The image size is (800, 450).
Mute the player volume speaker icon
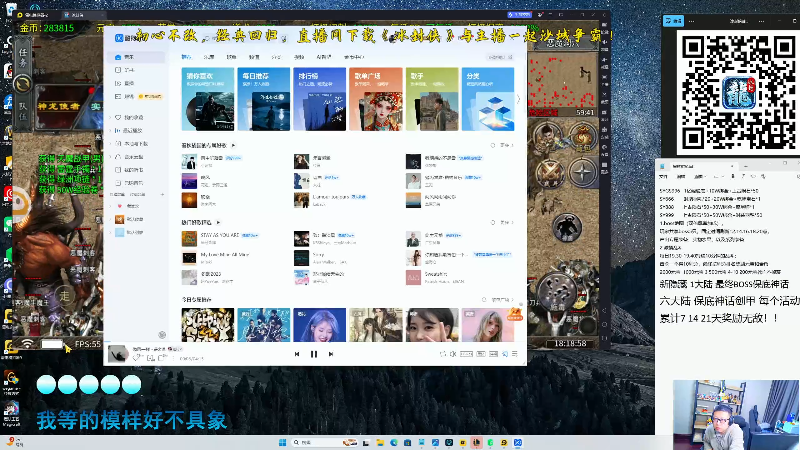tap(453, 354)
